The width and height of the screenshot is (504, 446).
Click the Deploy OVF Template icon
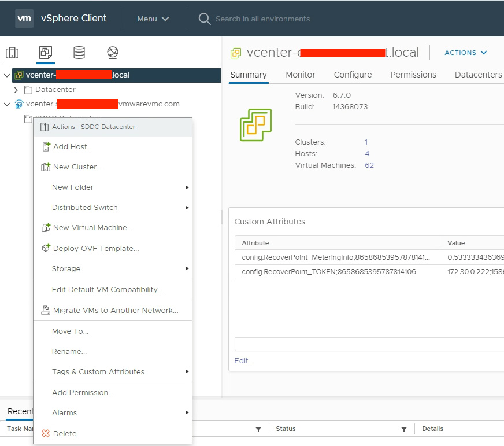tap(46, 248)
